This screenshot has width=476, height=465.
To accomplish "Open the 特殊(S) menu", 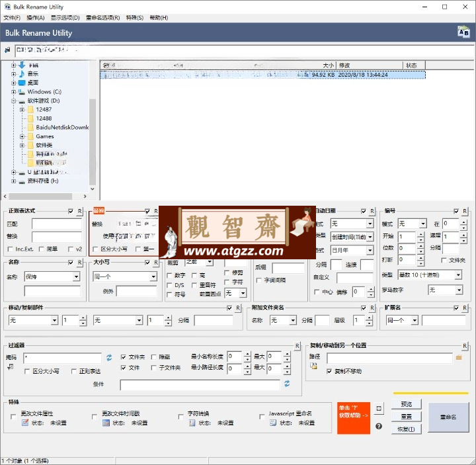I will pyautogui.click(x=134, y=18).
